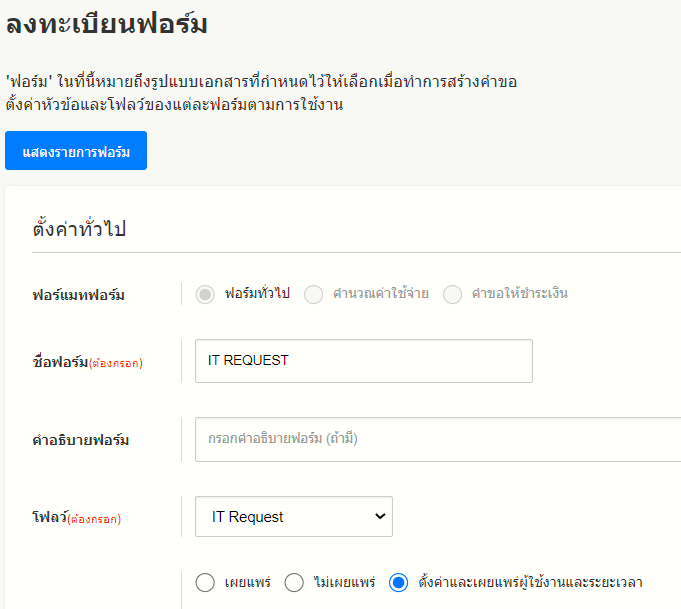Open the IT Request flow dropdown
Image resolution: width=681 pixels, height=609 pixels.
(x=293, y=517)
